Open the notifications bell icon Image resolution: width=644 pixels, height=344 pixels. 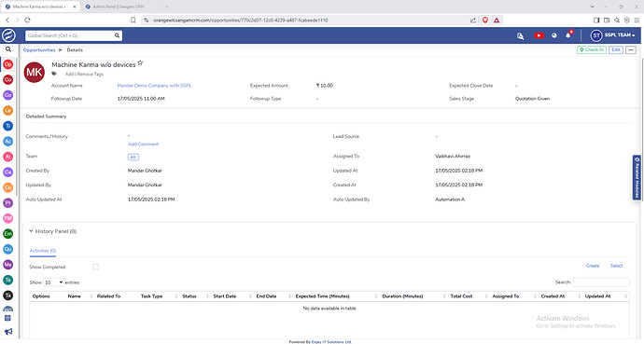point(568,35)
